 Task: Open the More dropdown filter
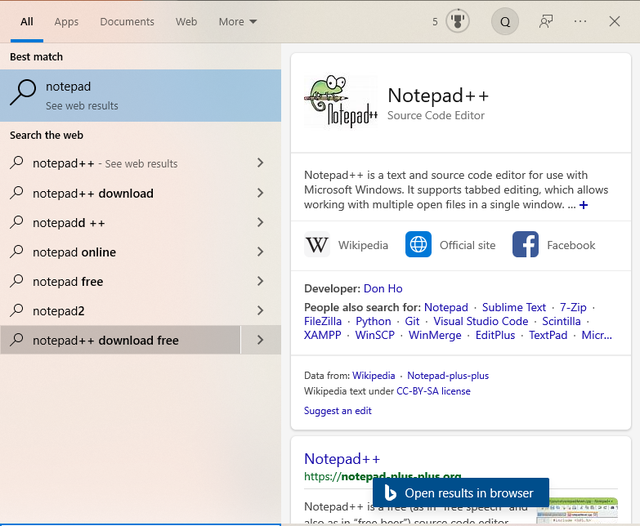(x=238, y=22)
